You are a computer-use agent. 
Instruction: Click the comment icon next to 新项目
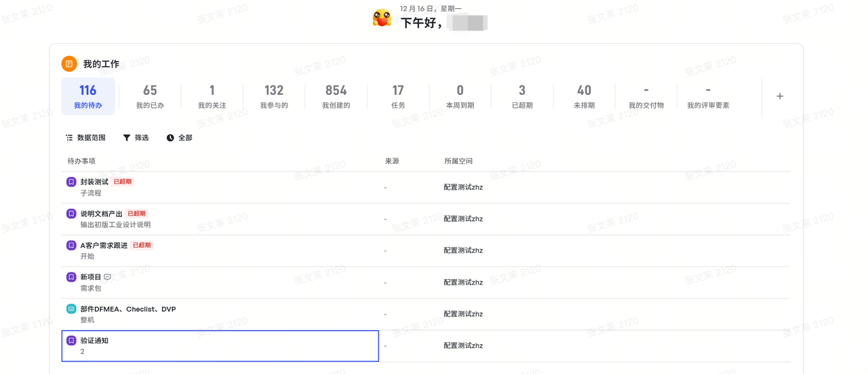108,277
